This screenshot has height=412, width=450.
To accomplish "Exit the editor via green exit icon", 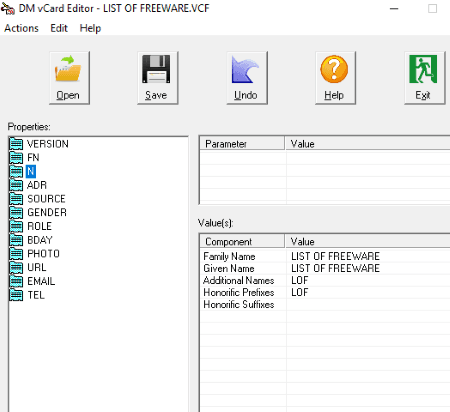I will pyautogui.click(x=425, y=78).
